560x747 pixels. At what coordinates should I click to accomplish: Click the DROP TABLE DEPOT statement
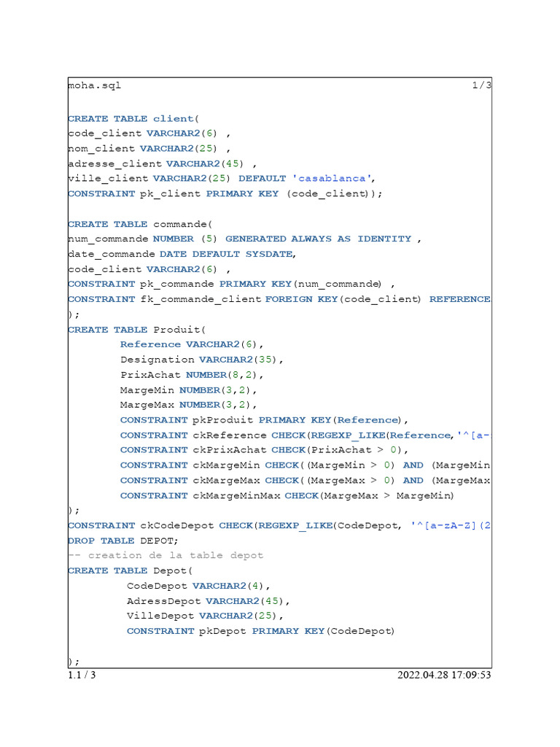click(122, 541)
